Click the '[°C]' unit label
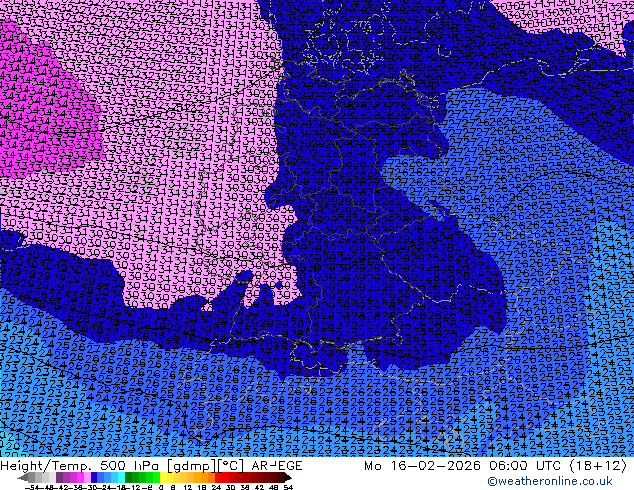Screen dimensions: 634x490 click(230, 466)
